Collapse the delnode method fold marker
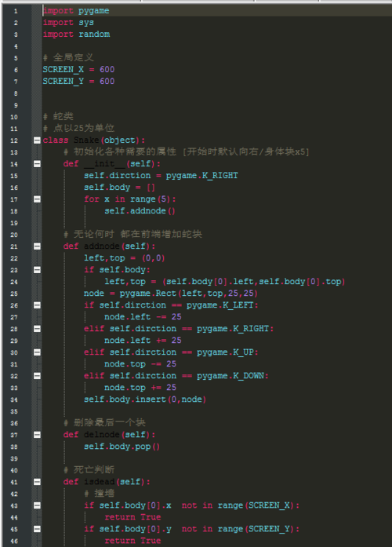The image size is (392, 547). [x=37, y=435]
